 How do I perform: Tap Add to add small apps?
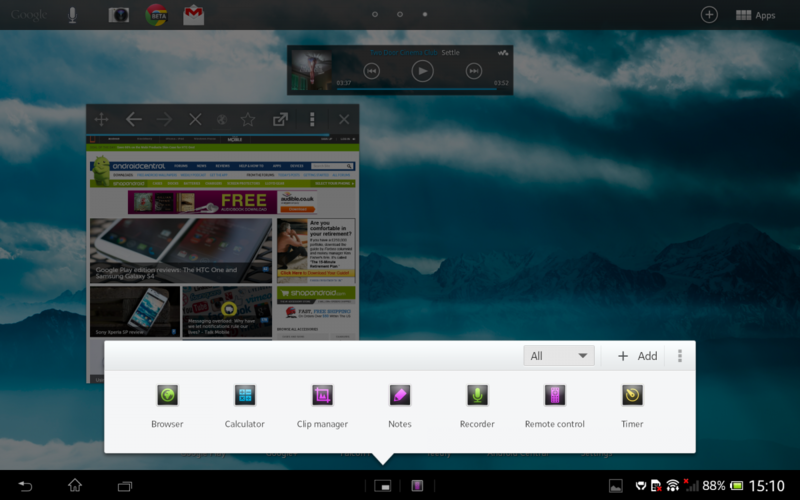click(637, 356)
